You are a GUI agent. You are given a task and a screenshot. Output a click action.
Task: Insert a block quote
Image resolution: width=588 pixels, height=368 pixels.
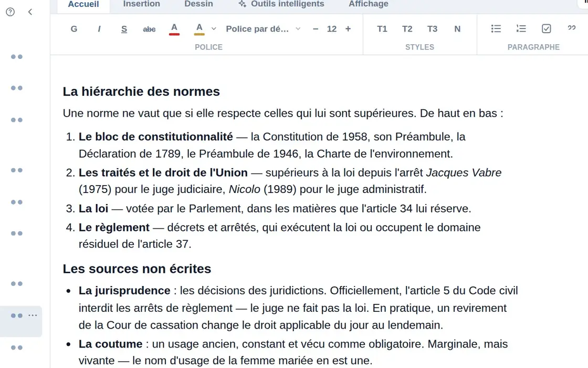[571, 29]
